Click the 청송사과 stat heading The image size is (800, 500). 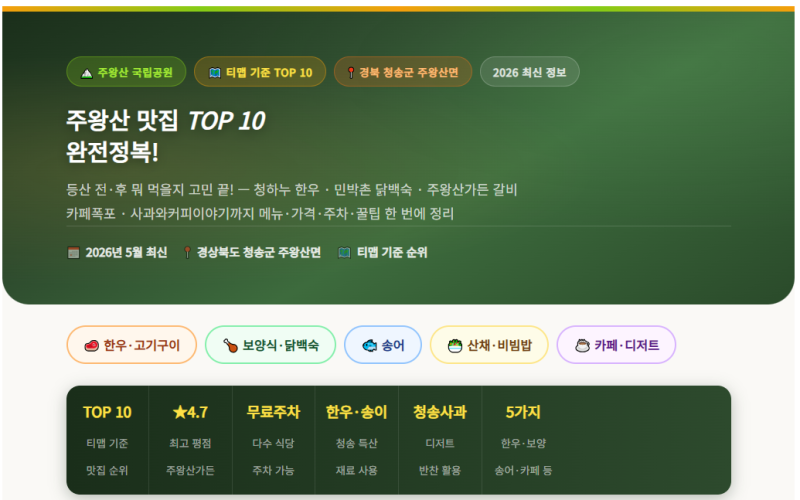pyautogui.click(x=440, y=412)
